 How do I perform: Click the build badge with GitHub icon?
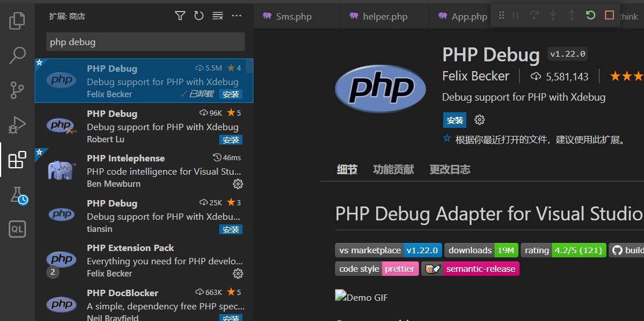pos(626,250)
